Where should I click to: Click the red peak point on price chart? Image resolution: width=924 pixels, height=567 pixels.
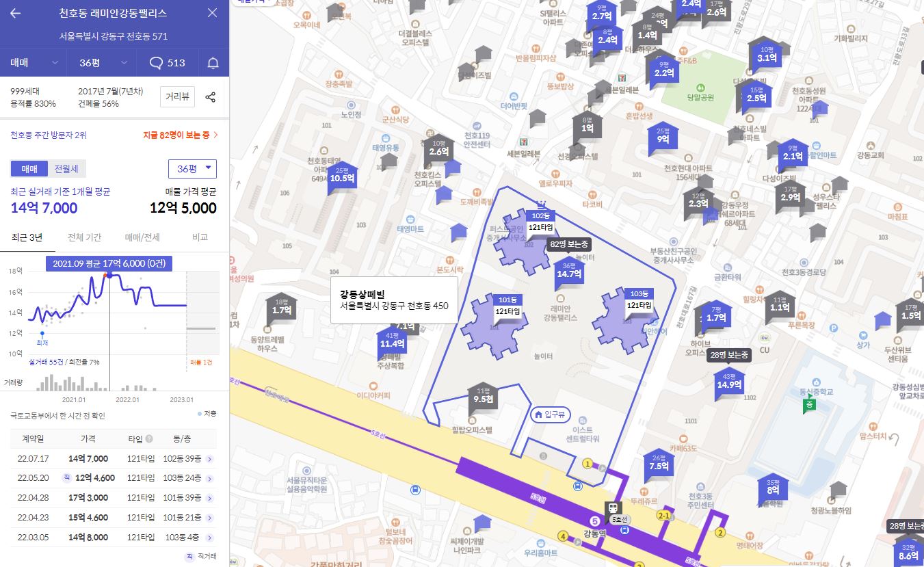pos(106,275)
